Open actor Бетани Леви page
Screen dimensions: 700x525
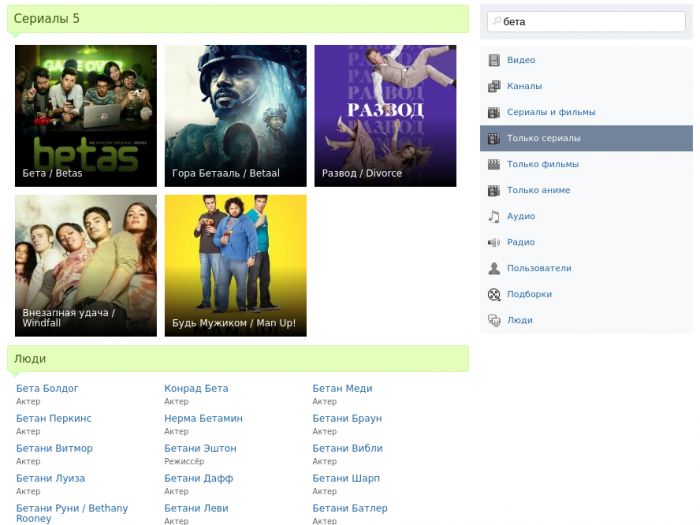196,508
